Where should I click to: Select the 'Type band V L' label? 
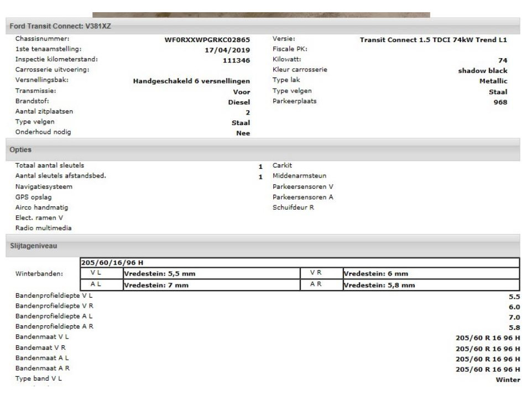pos(38,379)
